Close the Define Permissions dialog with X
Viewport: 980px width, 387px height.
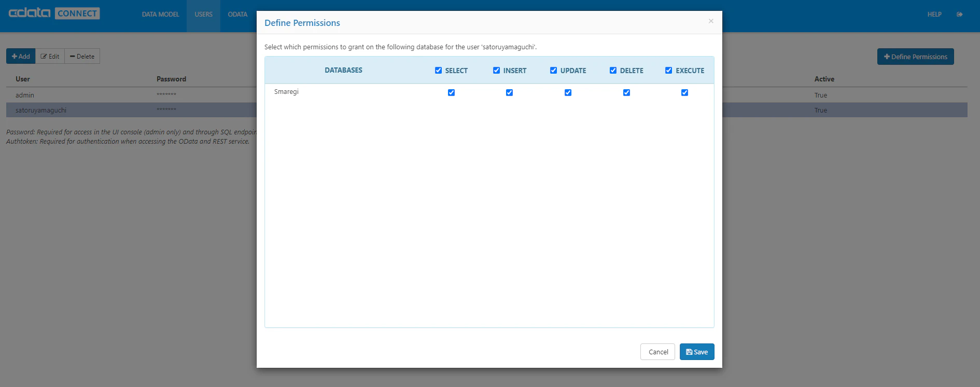click(x=711, y=21)
